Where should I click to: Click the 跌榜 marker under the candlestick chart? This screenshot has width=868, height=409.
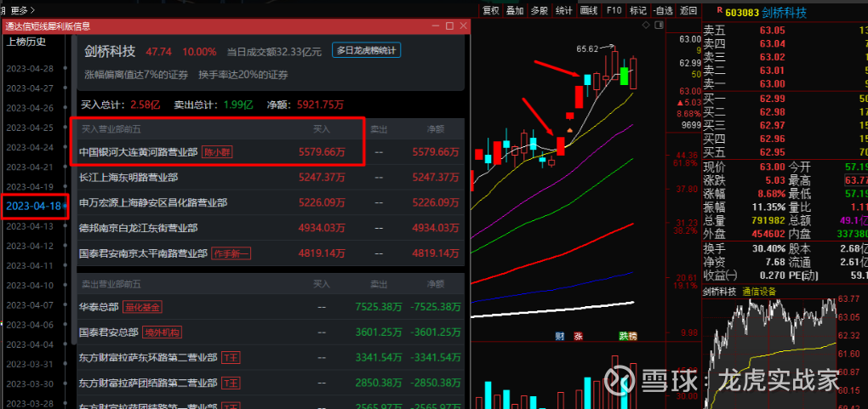point(628,336)
